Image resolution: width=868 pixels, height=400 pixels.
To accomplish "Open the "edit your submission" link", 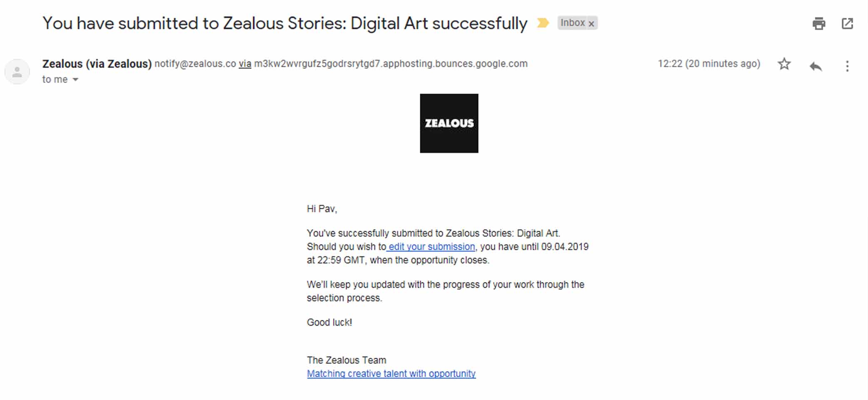I will [x=432, y=247].
